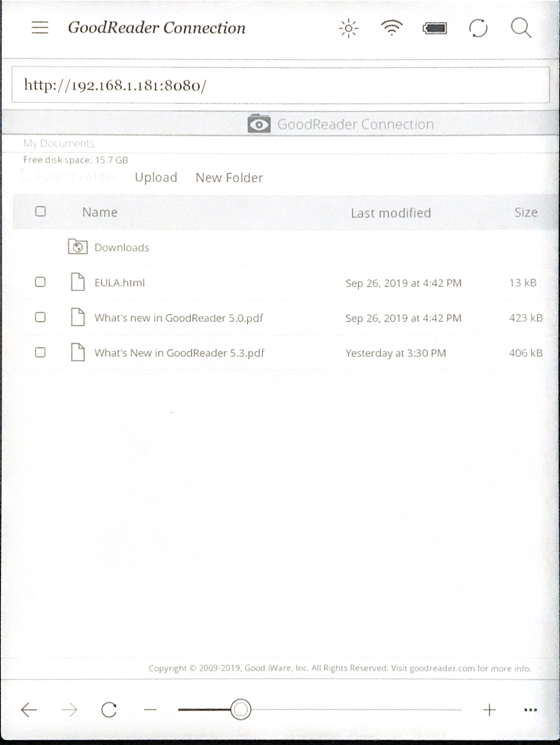Click the My Documents breadcrumb
The height and width of the screenshot is (745, 560).
(x=59, y=143)
